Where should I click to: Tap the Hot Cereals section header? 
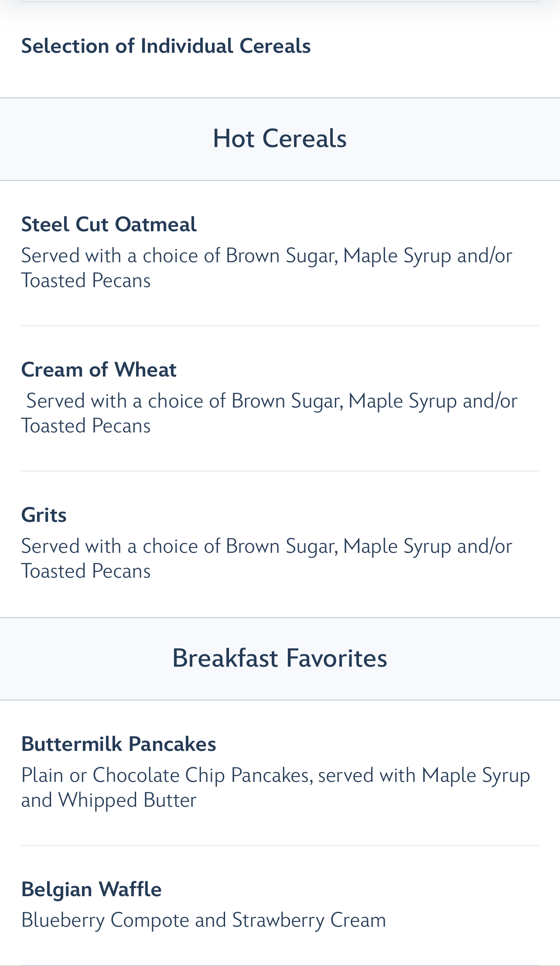tap(280, 139)
